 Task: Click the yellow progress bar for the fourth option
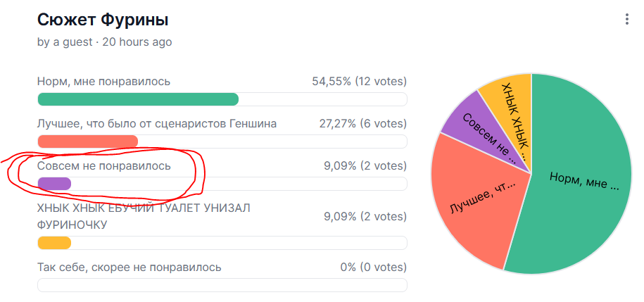tap(54, 243)
